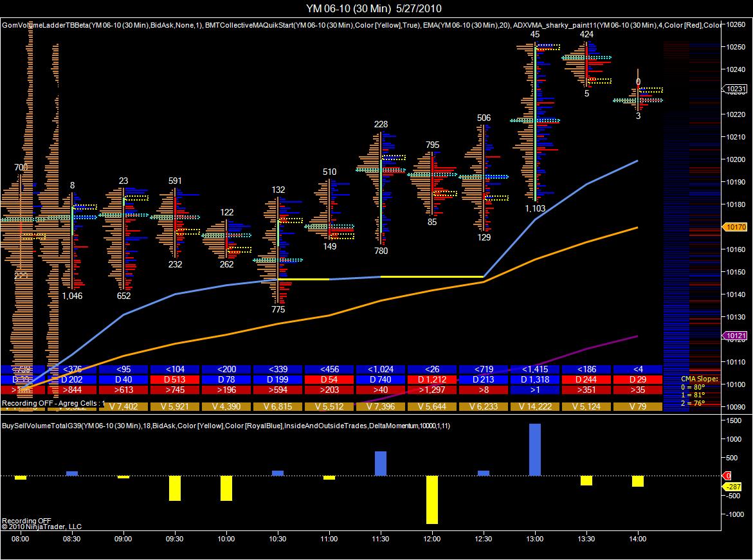Click the 10:30 time axis label

pyautogui.click(x=278, y=539)
